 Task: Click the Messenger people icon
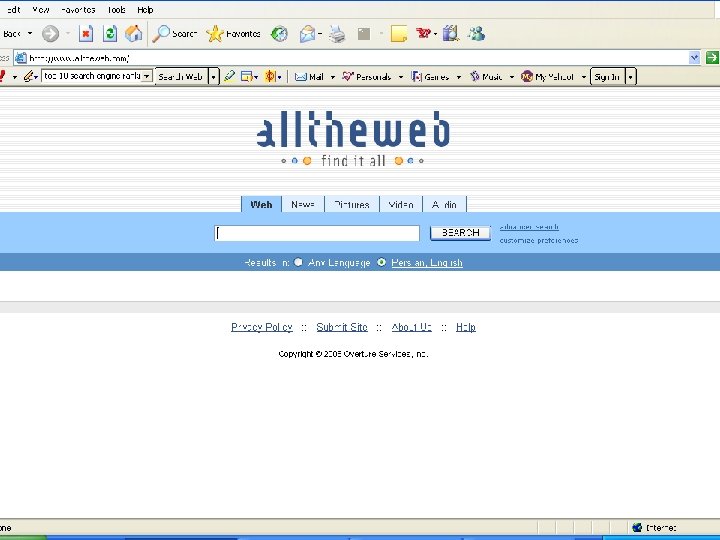[x=476, y=34]
